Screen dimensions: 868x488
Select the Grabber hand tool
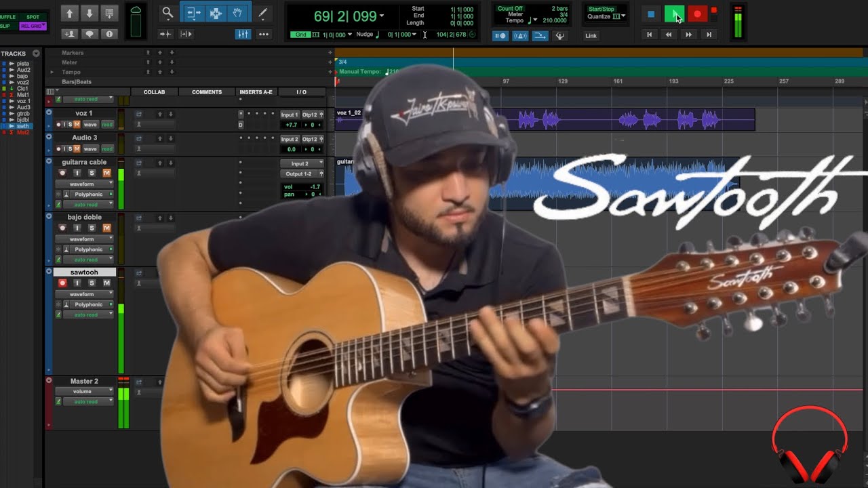237,13
